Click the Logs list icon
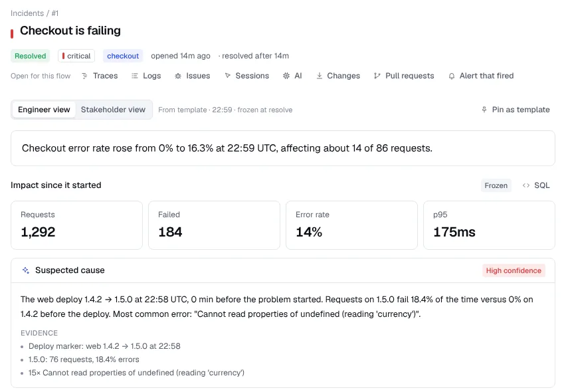The height and width of the screenshot is (392, 566). tap(135, 76)
